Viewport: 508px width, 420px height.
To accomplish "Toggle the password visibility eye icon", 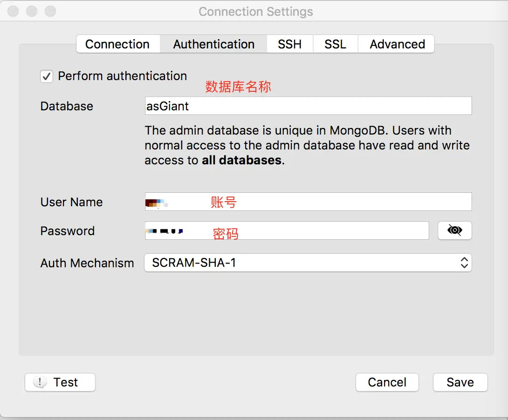I will coord(454,230).
